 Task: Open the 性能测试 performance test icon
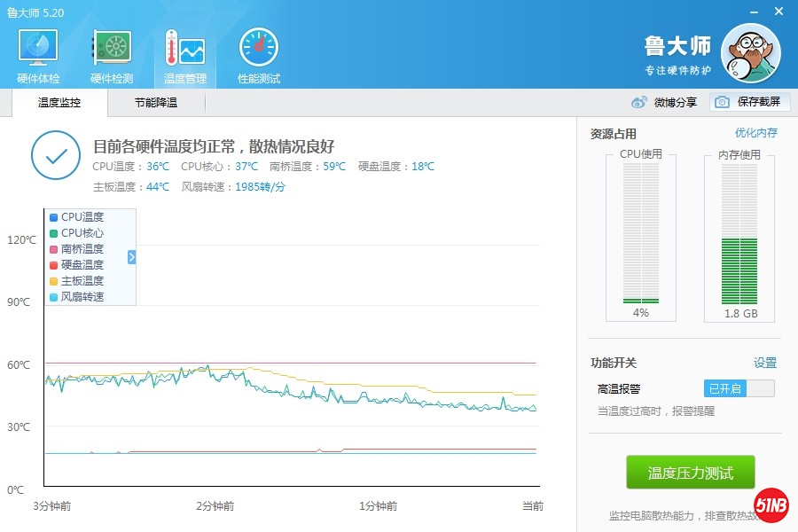coord(259,51)
